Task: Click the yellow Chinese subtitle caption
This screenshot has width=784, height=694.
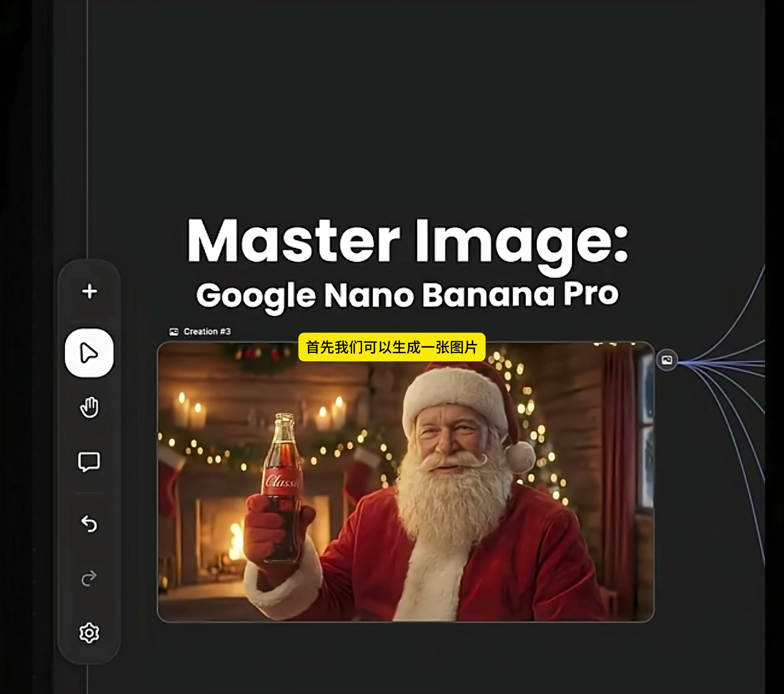Action: click(x=392, y=347)
